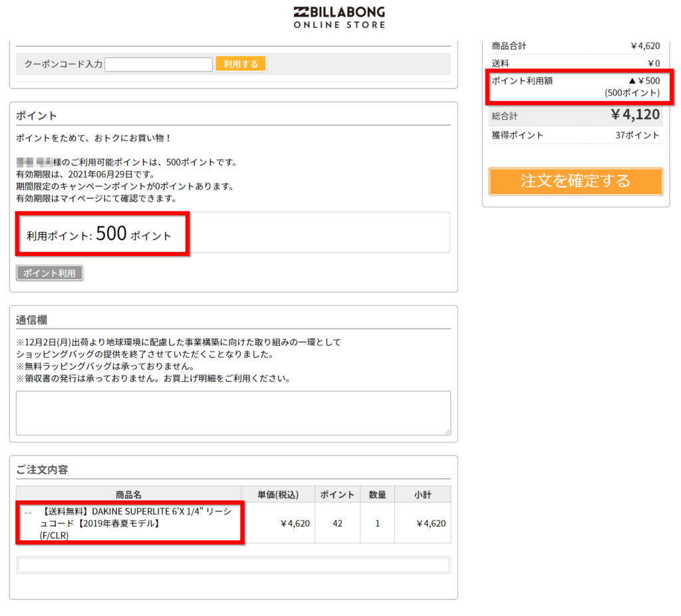Viewport: 681px width, 616px height.
Task: Click the 小計 column header
Action: pyautogui.click(x=422, y=495)
